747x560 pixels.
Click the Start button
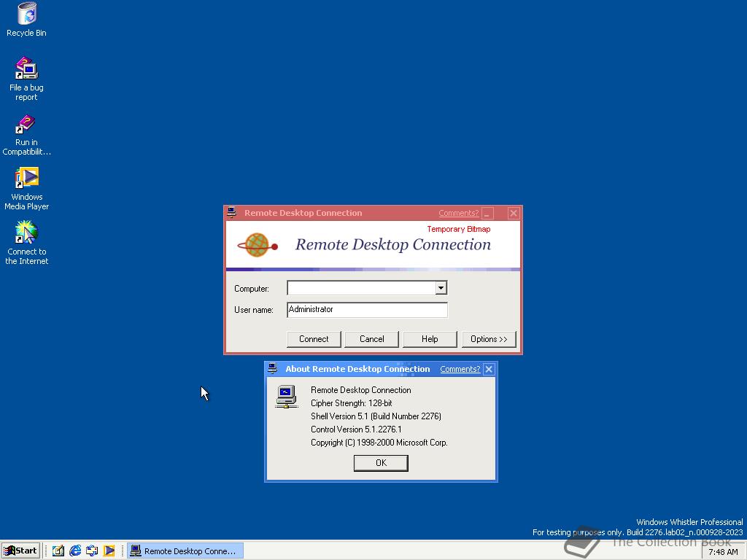(20, 551)
